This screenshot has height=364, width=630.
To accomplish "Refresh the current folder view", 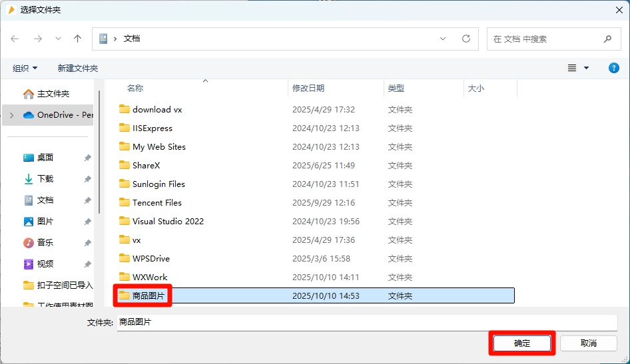I will [x=466, y=39].
